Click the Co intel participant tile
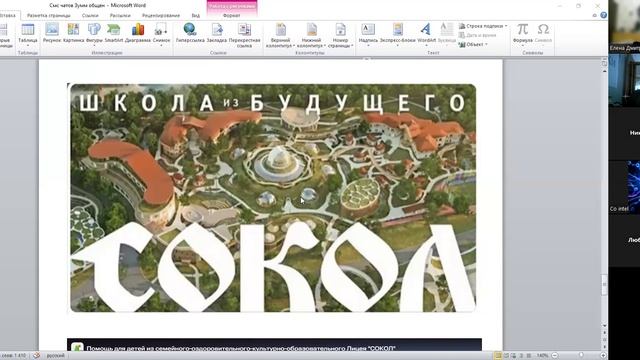Image resolution: width=640 pixels, height=360 pixels. coord(624,187)
